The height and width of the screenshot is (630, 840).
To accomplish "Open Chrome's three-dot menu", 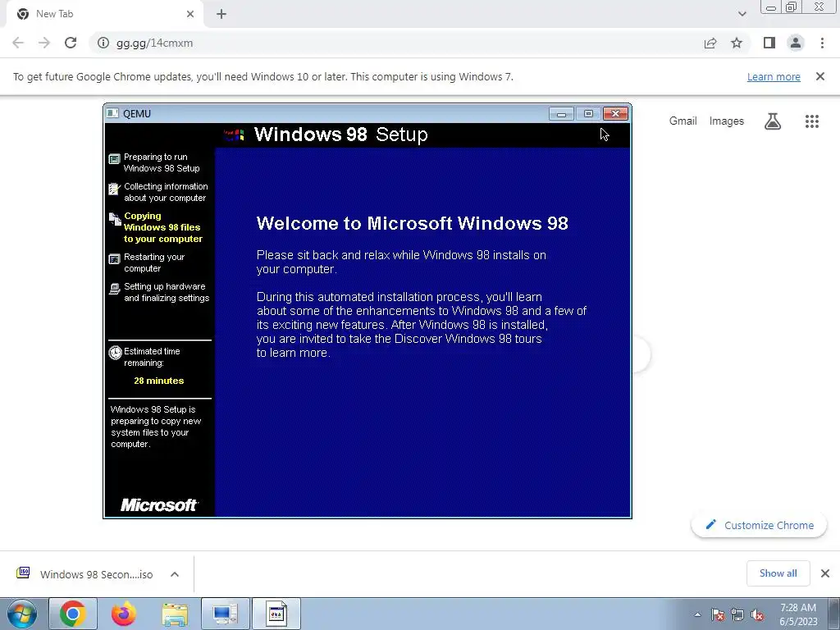I will coord(822,43).
